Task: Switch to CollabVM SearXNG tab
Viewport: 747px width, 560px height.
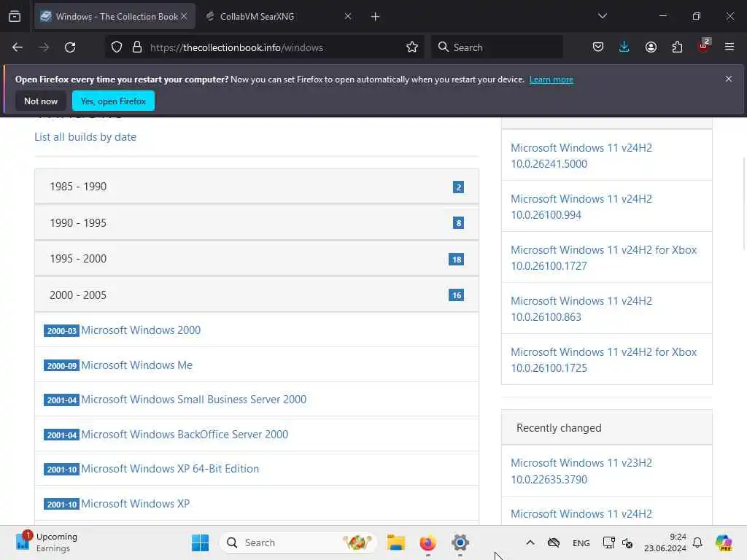Action: [279, 17]
